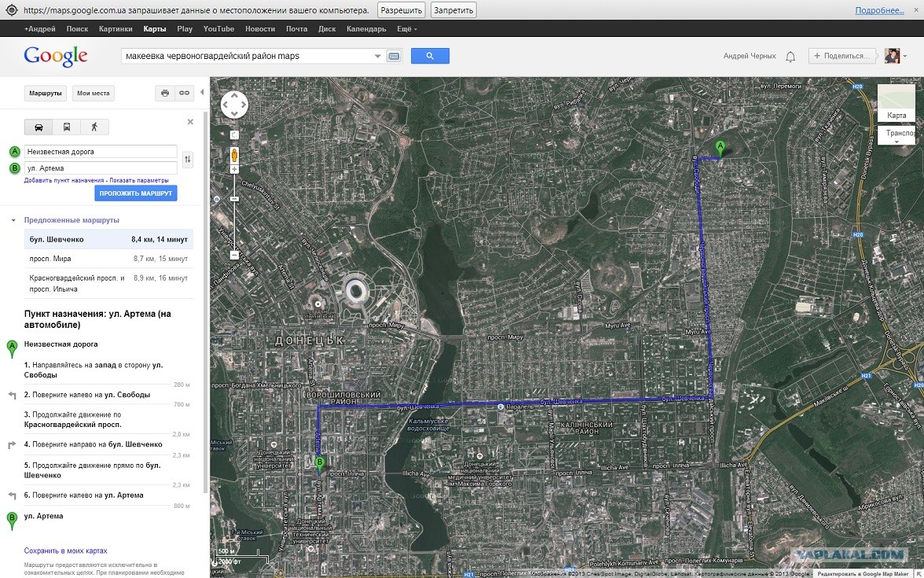Select walking directions icon

pos(94,127)
